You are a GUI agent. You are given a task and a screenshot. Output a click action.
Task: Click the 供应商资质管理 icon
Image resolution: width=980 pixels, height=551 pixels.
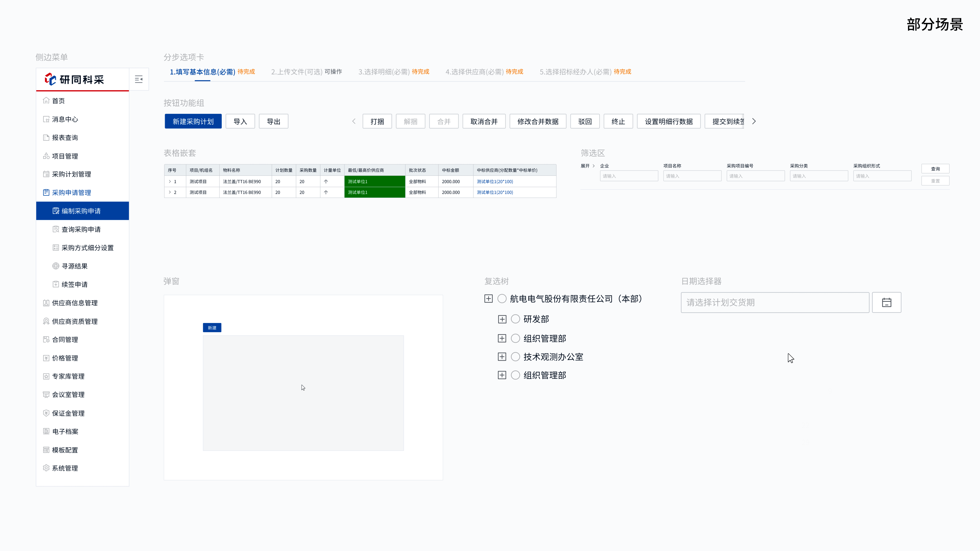click(46, 321)
